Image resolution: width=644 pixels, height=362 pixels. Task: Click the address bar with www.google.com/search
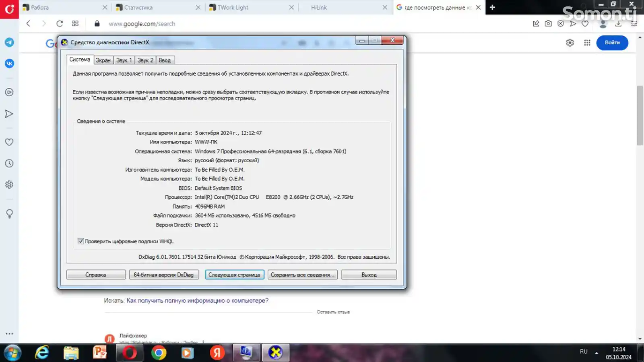142,24
